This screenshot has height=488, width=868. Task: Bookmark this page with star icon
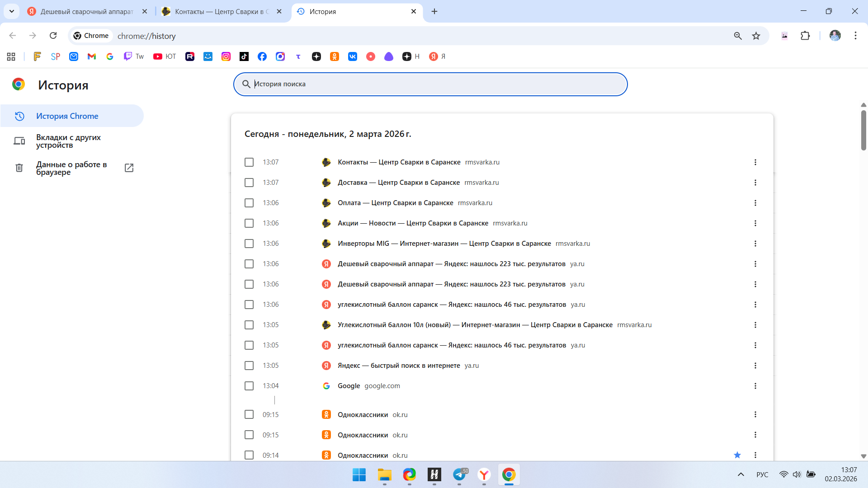[x=756, y=36]
